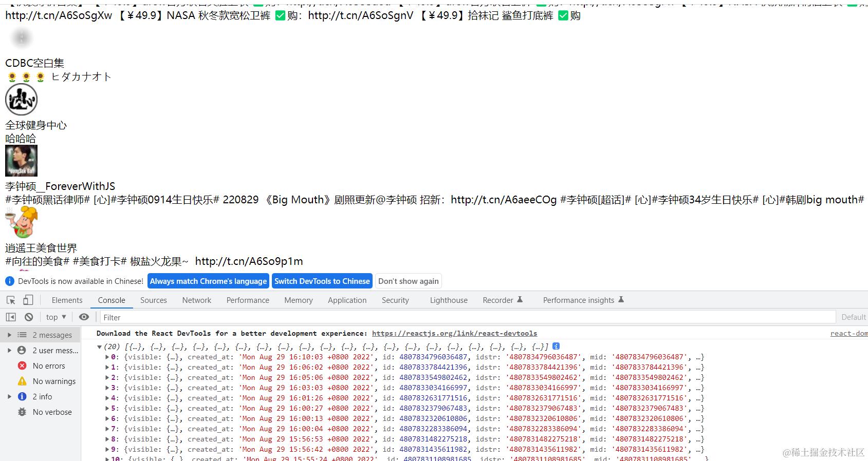Dismiss with Don't show again
Viewport: 868px width, 461px height.
pos(409,281)
